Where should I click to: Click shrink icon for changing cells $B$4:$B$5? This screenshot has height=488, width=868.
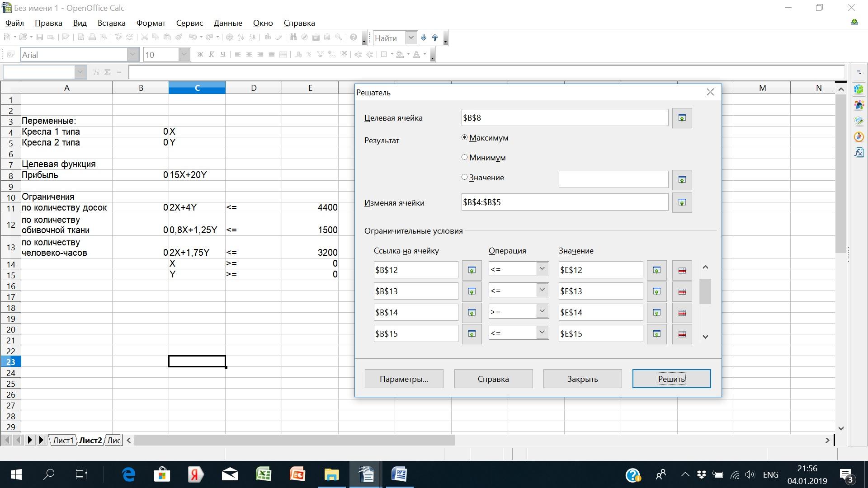682,202
